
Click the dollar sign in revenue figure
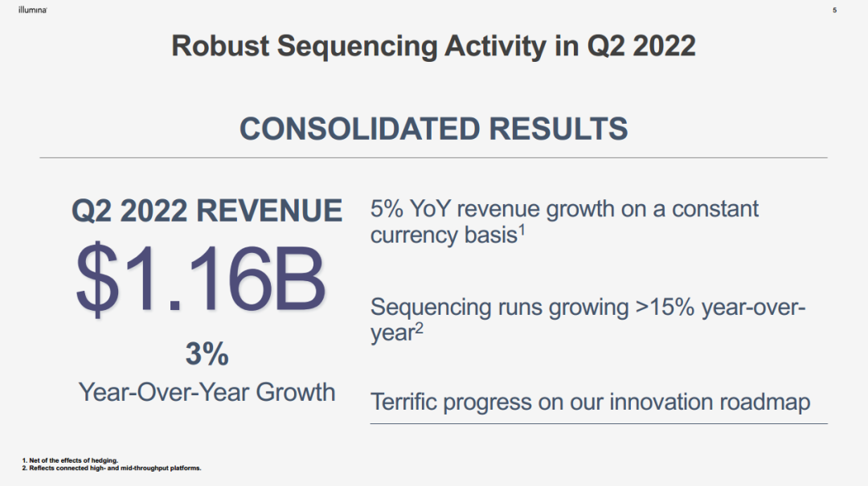click(x=97, y=280)
